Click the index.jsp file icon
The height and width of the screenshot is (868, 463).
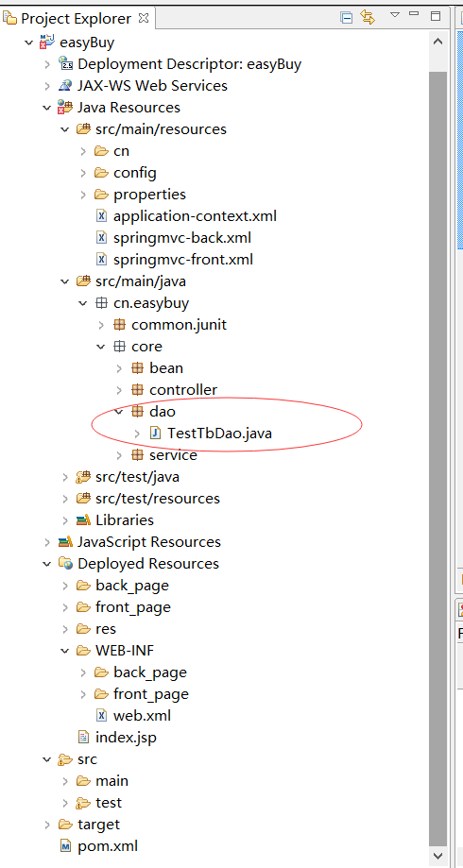coord(83,738)
